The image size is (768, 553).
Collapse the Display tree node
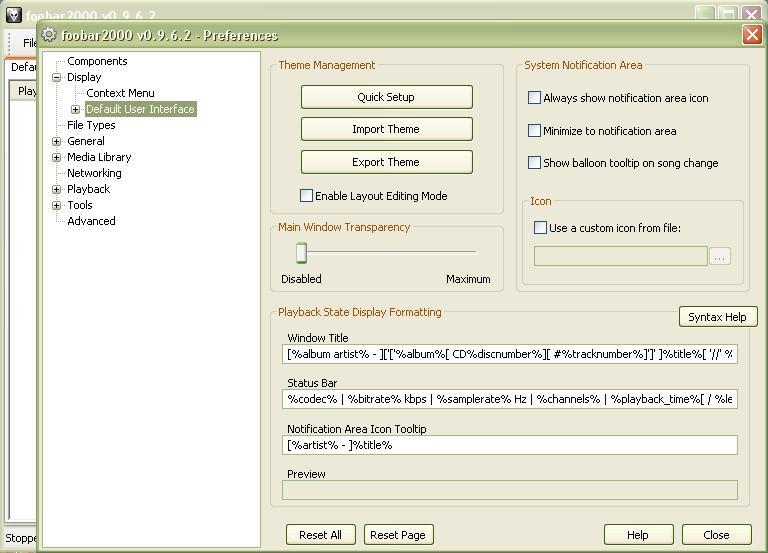tap(57, 77)
